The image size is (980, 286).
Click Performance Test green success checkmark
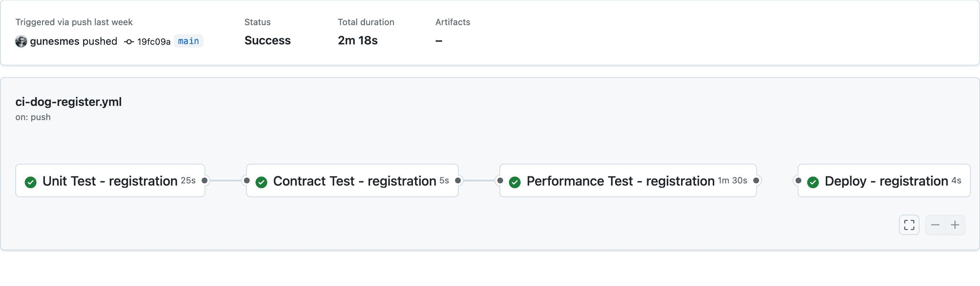click(x=515, y=182)
